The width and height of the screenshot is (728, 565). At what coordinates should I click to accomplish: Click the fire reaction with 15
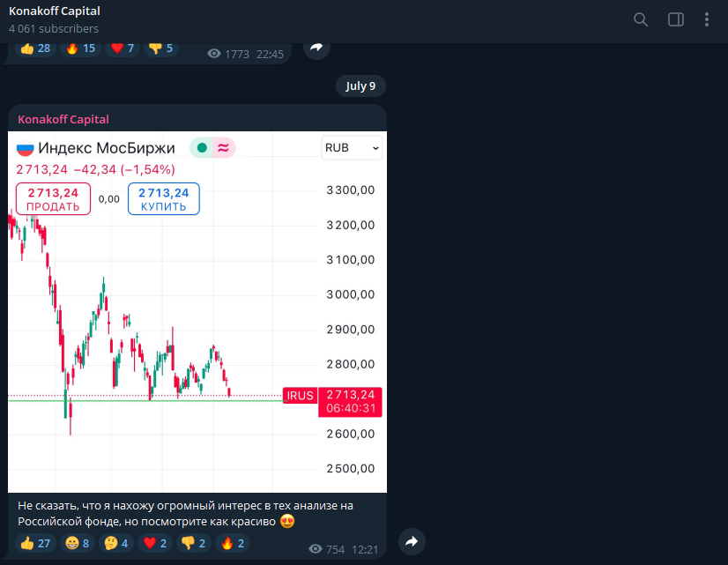tap(80, 48)
